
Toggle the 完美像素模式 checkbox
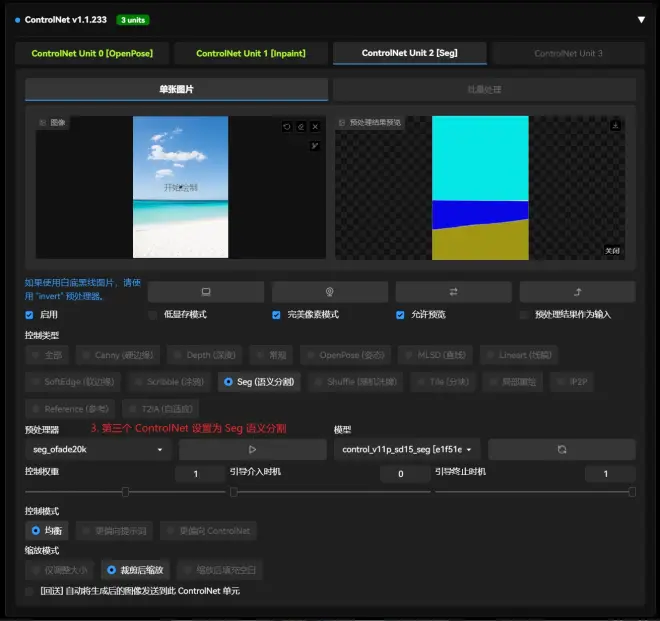(277, 315)
